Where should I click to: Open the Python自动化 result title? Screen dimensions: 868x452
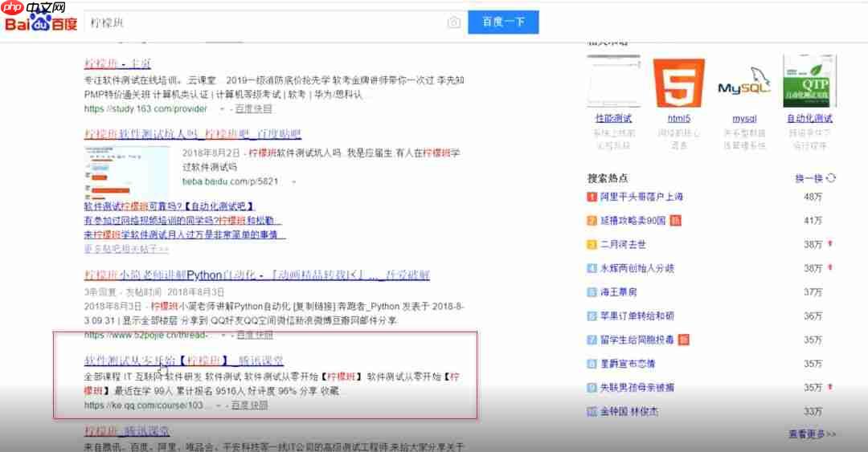point(257,275)
